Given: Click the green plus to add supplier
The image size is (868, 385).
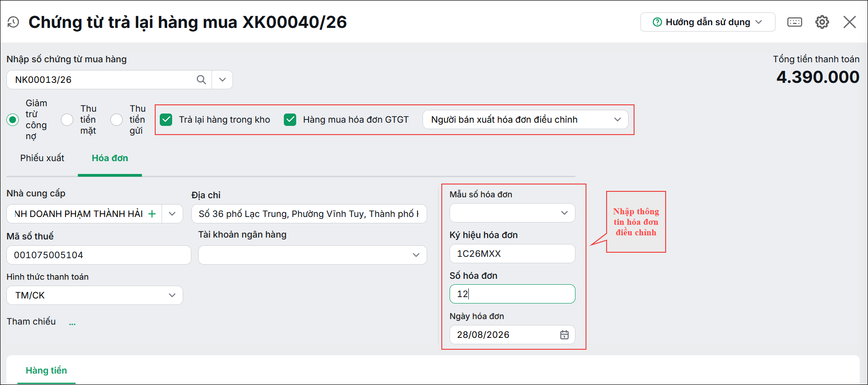Looking at the screenshot, I should (x=152, y=214).
